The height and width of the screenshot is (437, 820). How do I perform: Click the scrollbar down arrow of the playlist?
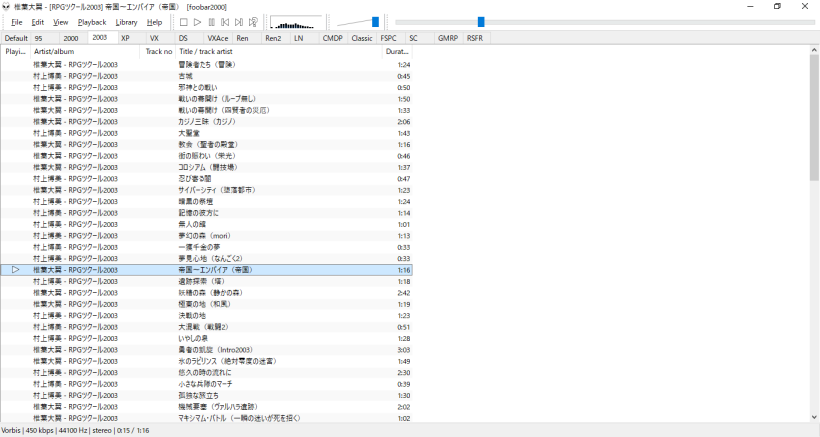pyautogui.click(x=814, y=417)
